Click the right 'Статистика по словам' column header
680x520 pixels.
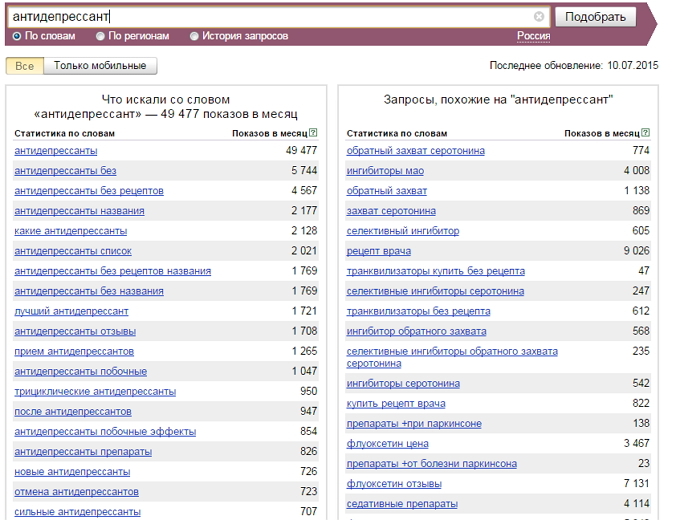click(397, 133)
